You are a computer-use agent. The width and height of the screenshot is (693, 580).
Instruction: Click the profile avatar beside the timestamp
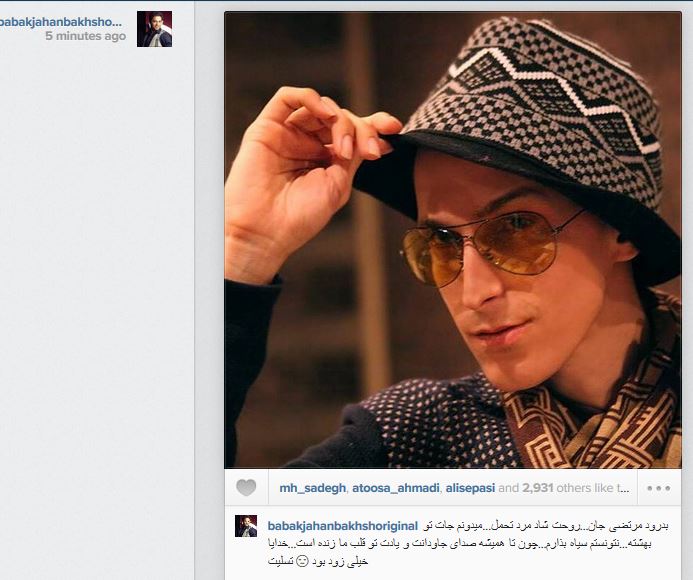click(154, 29)
